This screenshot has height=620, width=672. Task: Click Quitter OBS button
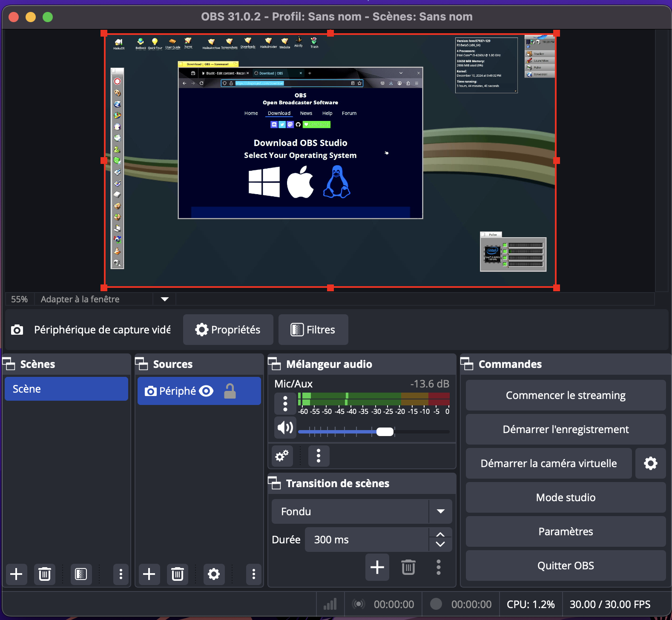click(566, 565)
